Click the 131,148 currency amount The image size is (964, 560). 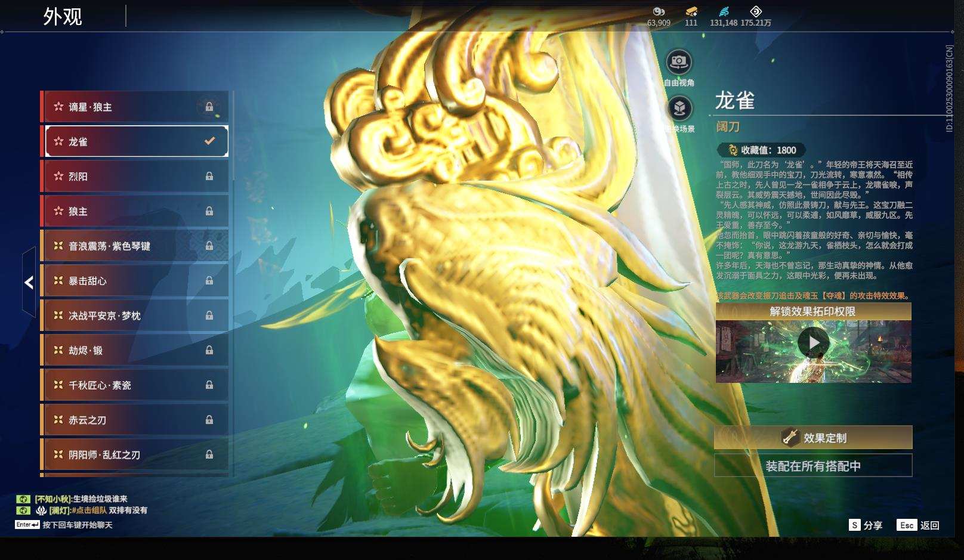[x=724, y=23]
